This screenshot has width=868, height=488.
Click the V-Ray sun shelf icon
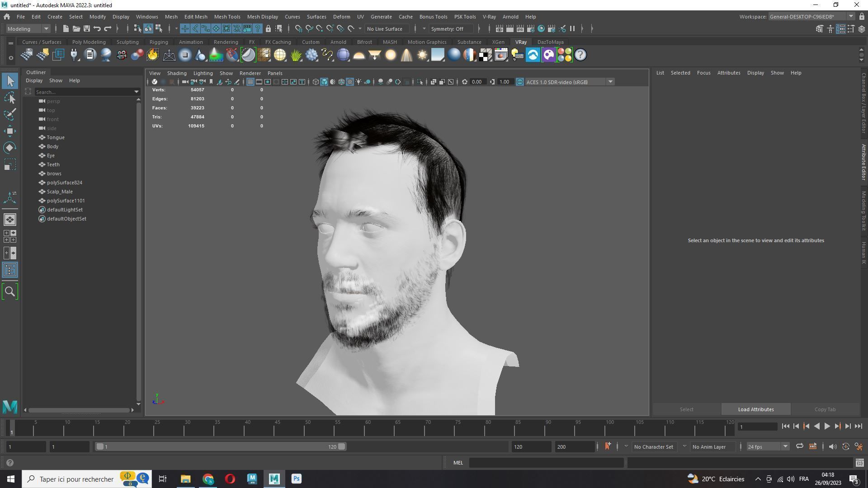pos(422,55)
